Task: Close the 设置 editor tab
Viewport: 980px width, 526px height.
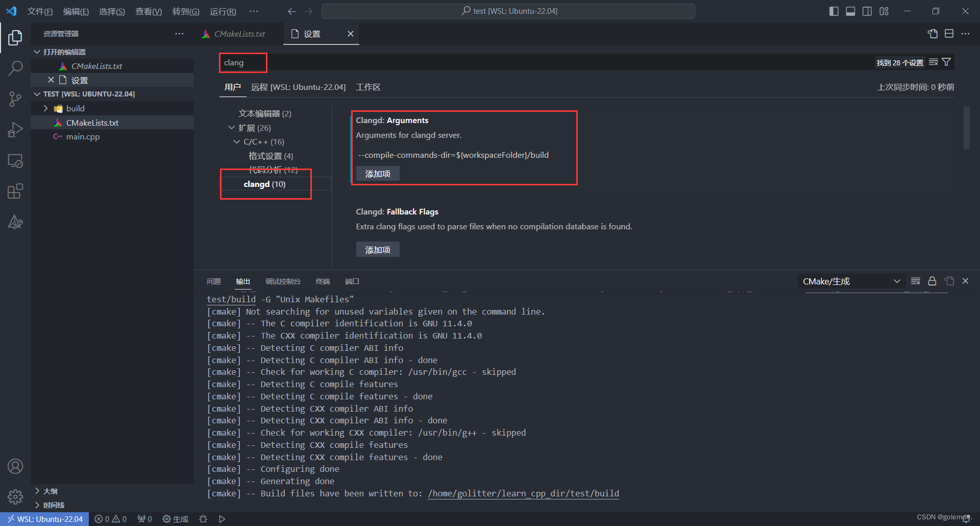Action: click(x=350, y=34)
